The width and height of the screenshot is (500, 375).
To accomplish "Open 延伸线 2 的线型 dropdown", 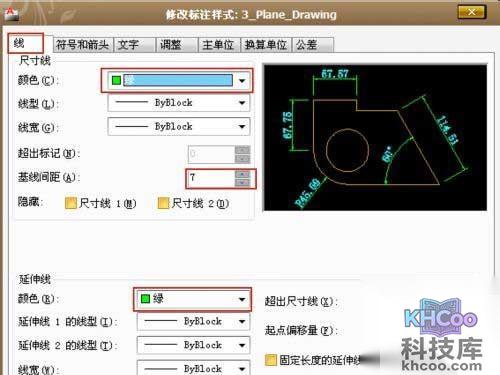I will pos(193,345).
